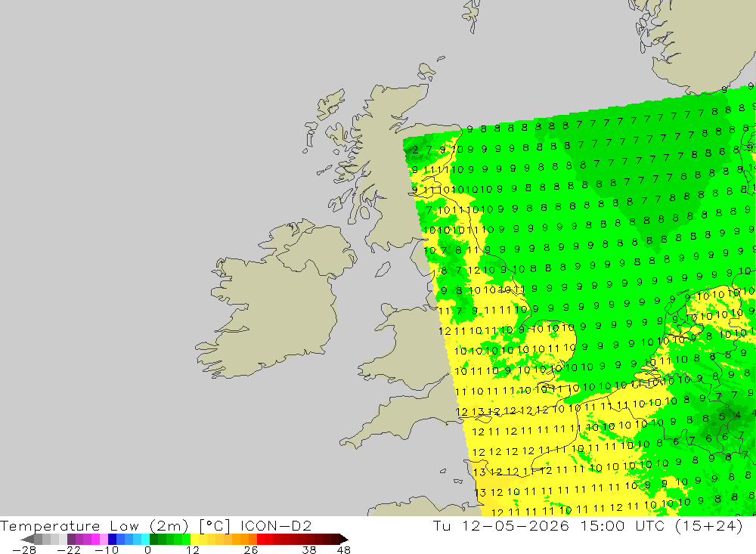
Task: Click the gray left arrow end of the color scale
Action: 27,540
